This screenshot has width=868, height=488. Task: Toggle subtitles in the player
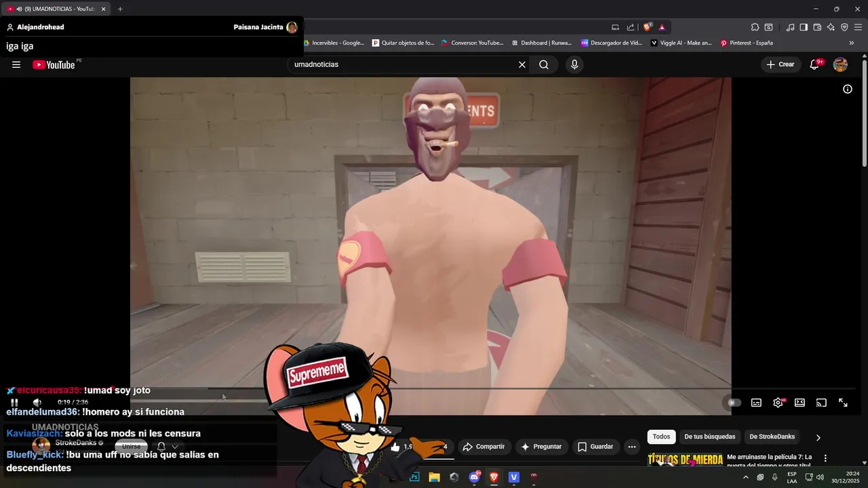click(x=756, y=403)
